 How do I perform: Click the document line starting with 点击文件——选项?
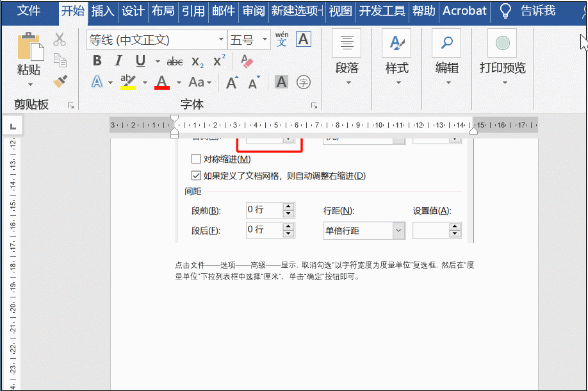tap(324, 265)
